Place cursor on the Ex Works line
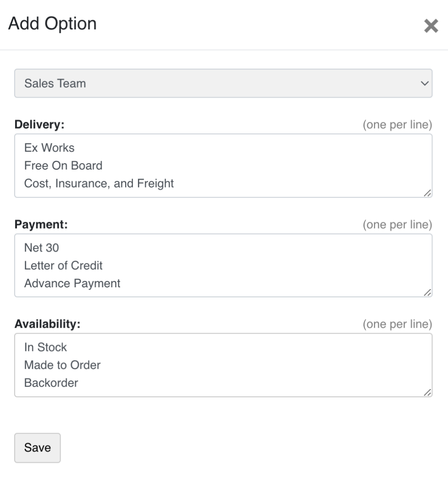448x477 pixels. (x=50, y=148)
